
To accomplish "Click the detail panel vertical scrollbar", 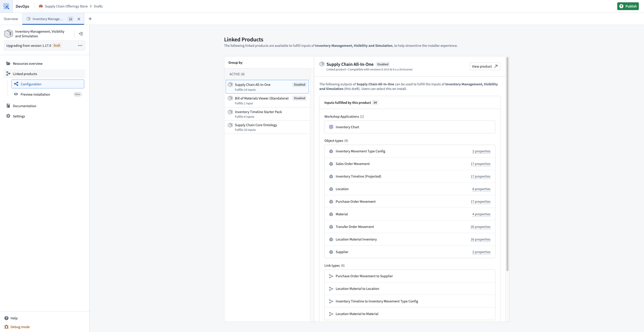I will [507, 164].
